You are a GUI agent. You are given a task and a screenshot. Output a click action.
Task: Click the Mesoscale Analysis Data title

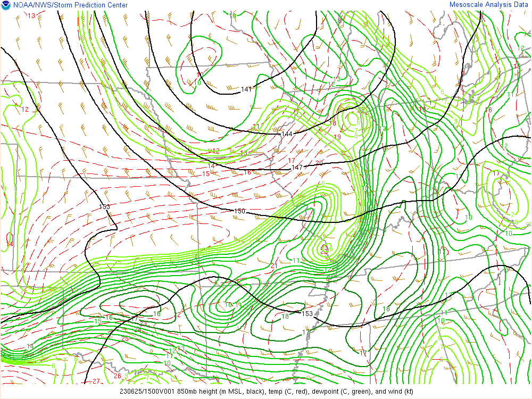click(x=489, y=5)
